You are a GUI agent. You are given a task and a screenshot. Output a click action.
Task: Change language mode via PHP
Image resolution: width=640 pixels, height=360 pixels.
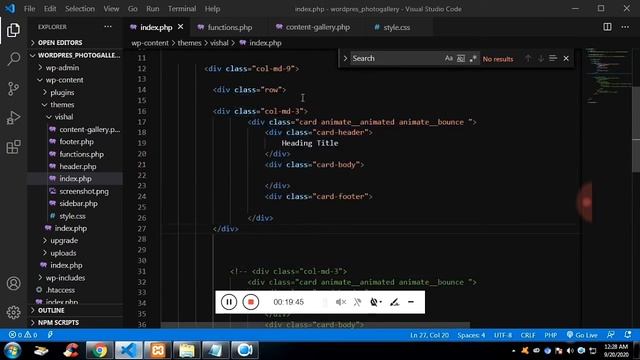click(x=551, y=335)
